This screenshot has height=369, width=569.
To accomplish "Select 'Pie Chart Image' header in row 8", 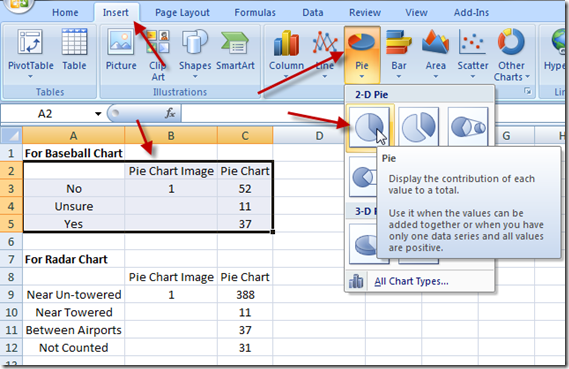I will click(x=171, y=277).
